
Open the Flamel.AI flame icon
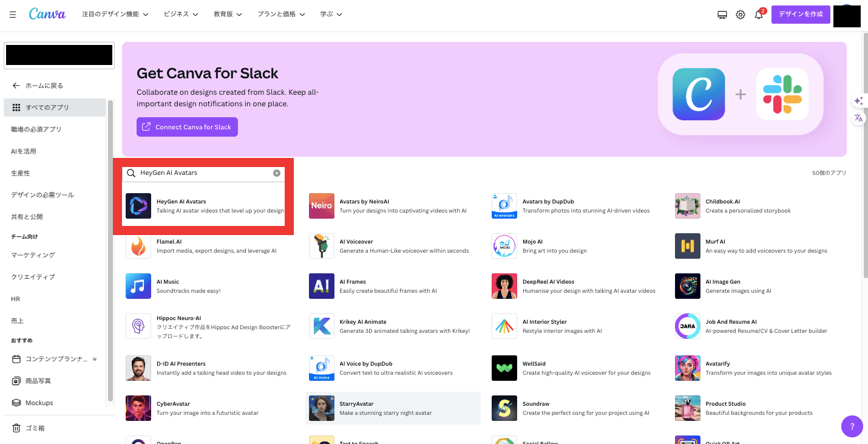point(138,246)
